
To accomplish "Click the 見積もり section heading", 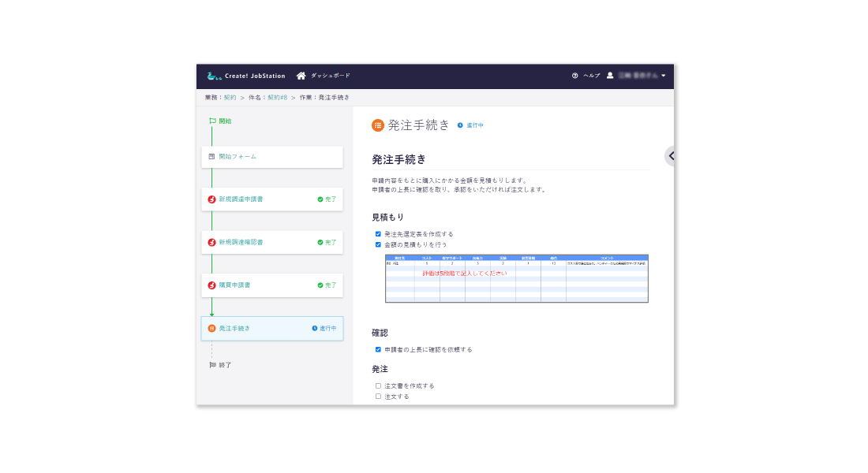I will 388,218.
